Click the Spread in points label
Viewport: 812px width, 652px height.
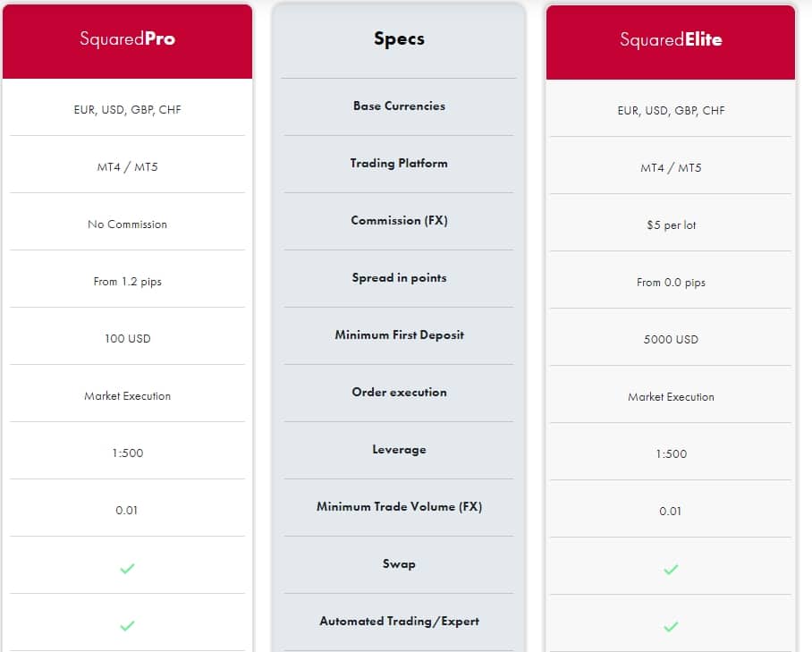click(399, 277)
